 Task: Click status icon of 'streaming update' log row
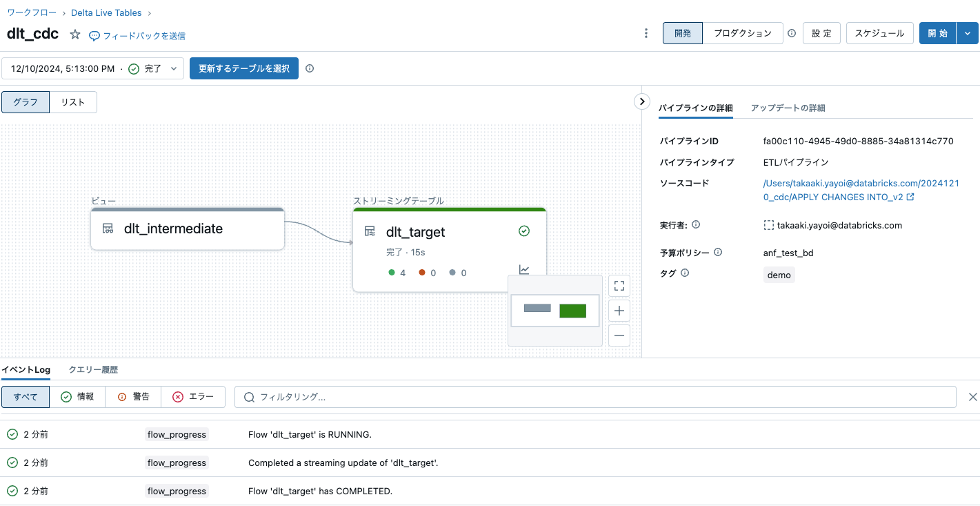12,463
